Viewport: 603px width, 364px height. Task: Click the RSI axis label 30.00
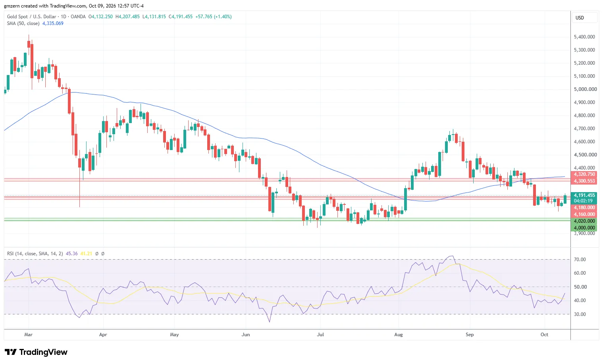click(x=580, y=314)
